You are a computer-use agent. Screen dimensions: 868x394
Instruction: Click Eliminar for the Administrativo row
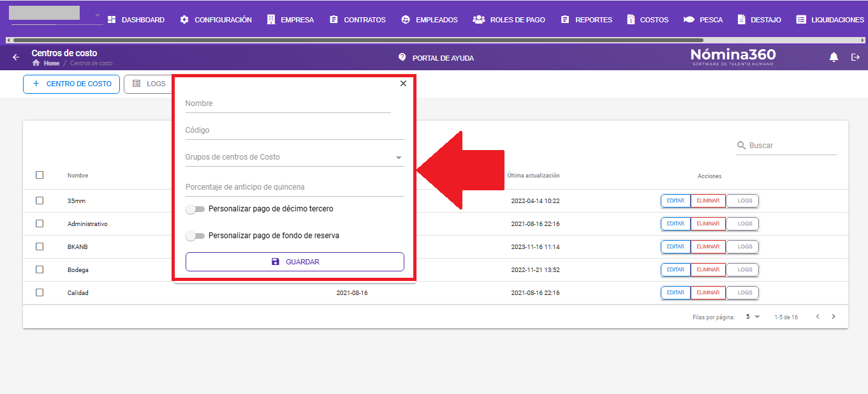point(708,224)
